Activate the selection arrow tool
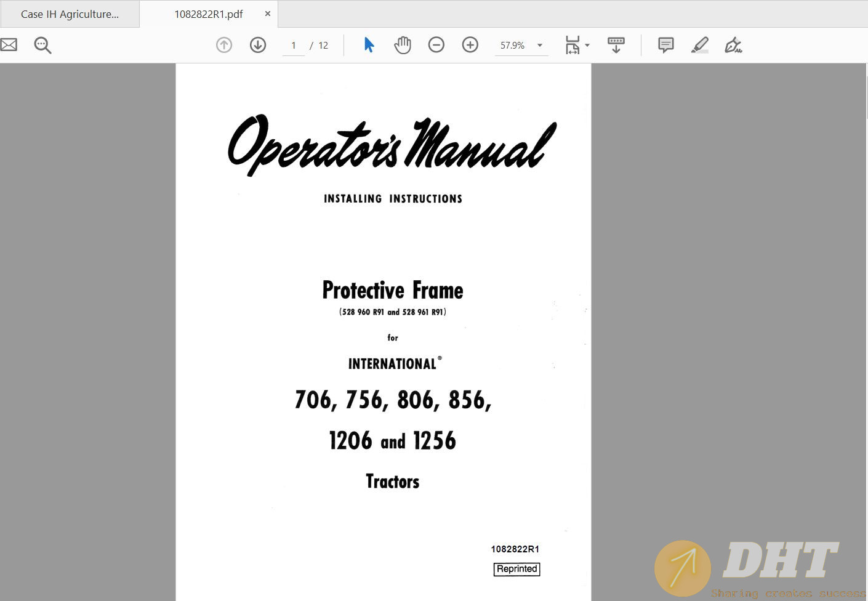Viewport: 868px width, 601px height. coord(369,45)
